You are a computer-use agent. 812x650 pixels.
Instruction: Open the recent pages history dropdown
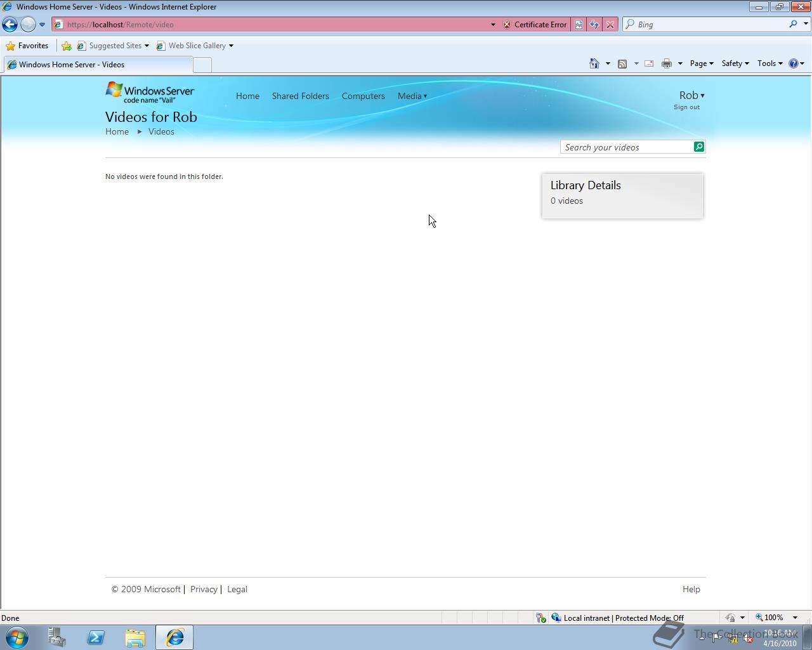(42, 25)
